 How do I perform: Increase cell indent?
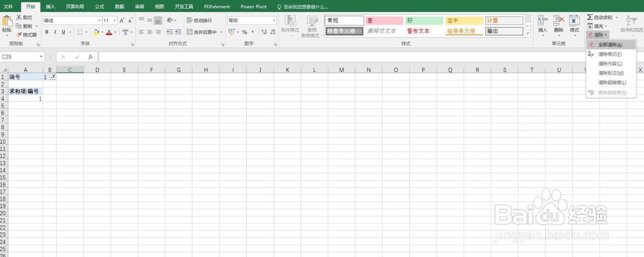click(x=178, y=32)
